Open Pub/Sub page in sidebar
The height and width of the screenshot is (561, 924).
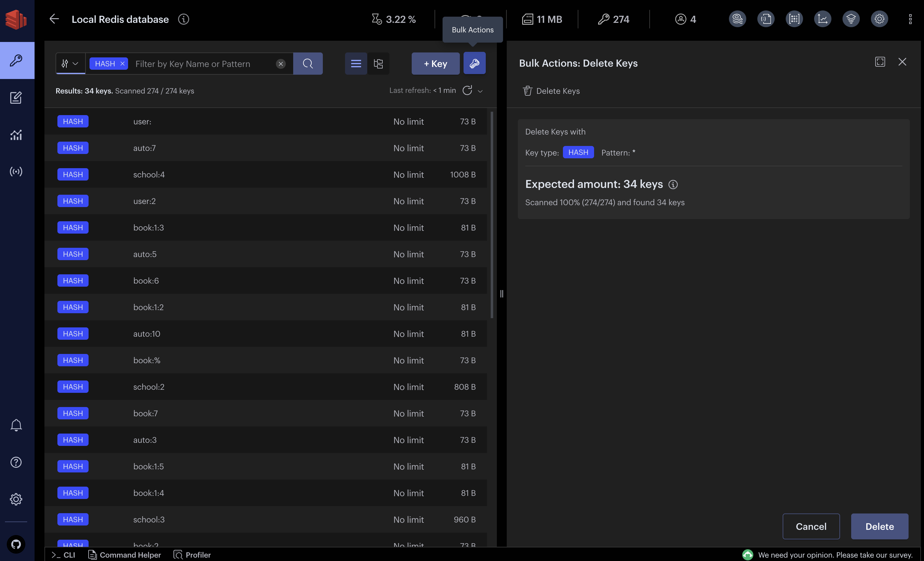pos(16,171)
